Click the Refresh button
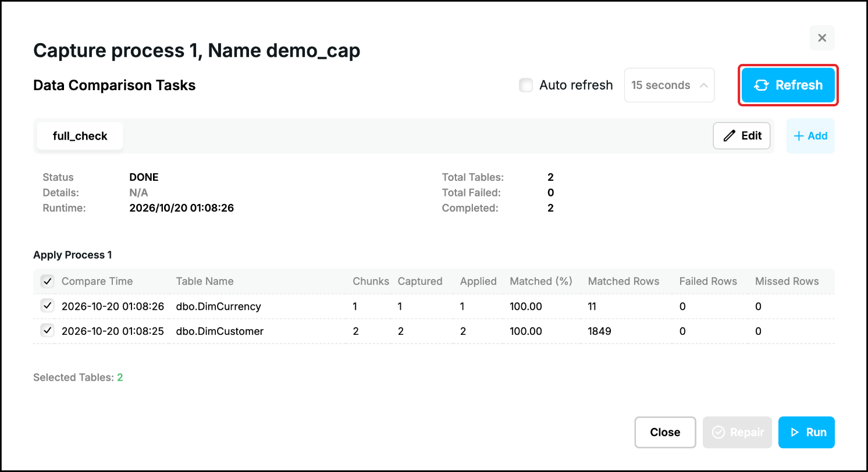868x472 pixels. pyautogui.click(x=788, y=85)
